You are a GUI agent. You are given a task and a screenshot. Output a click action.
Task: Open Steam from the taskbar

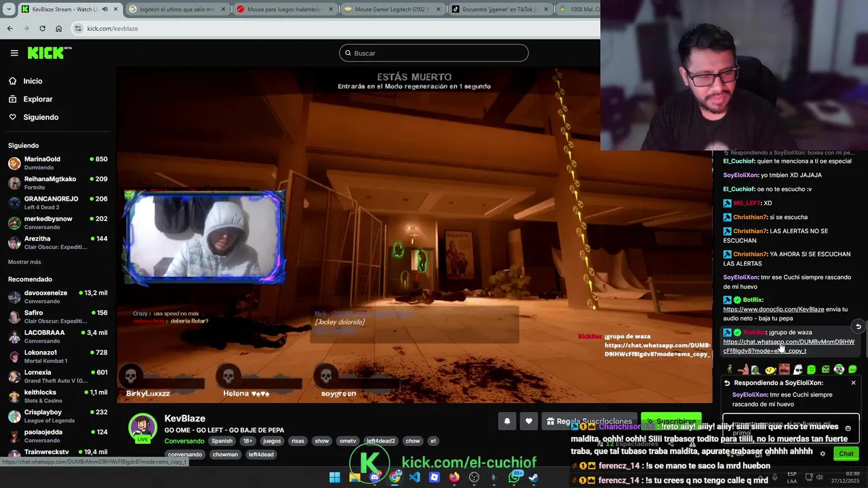tap(534, 477)
